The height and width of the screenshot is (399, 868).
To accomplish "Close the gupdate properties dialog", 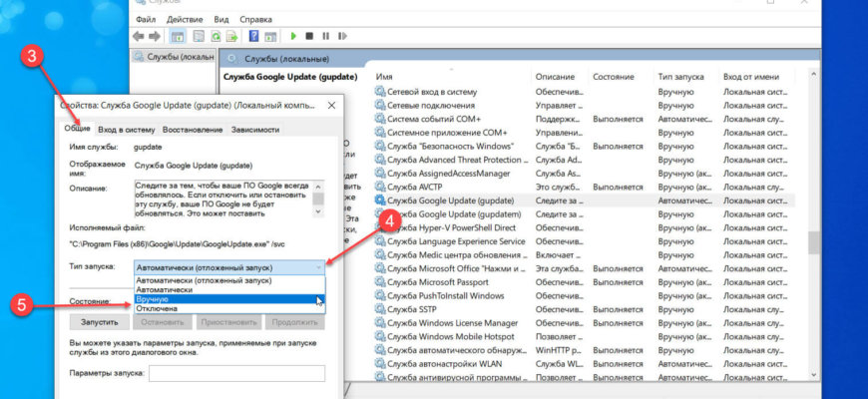I will 331,105.
